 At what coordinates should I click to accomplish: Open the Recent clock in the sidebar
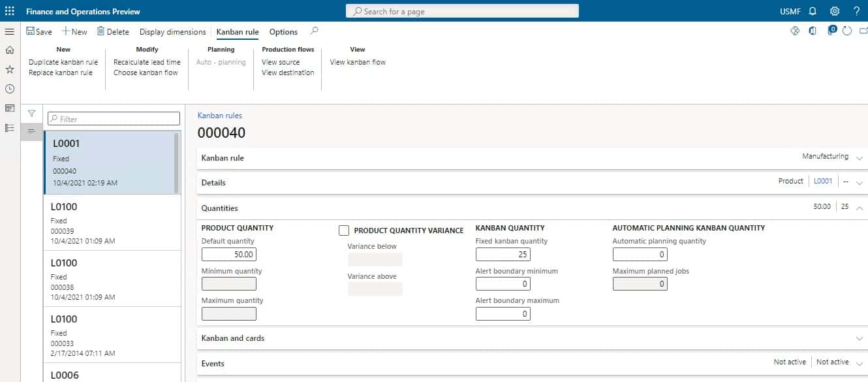[10, 89]
